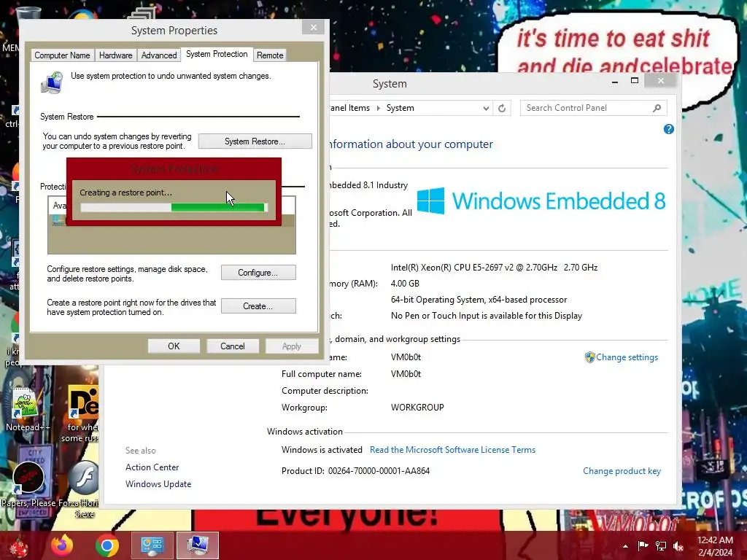
Task: Switch to the Computer Name tab
Action: coord(62,55)
